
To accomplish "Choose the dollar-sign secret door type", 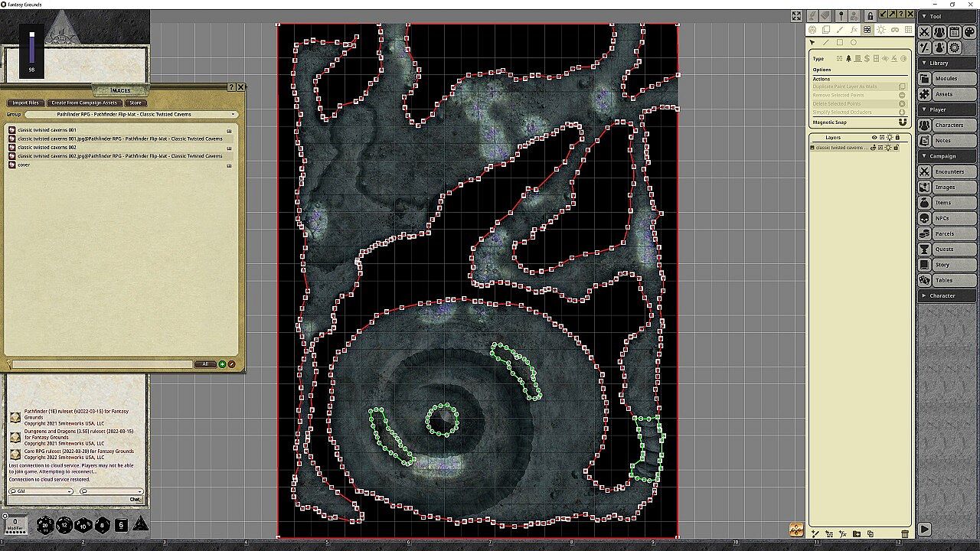I will [x=867, y=59].
